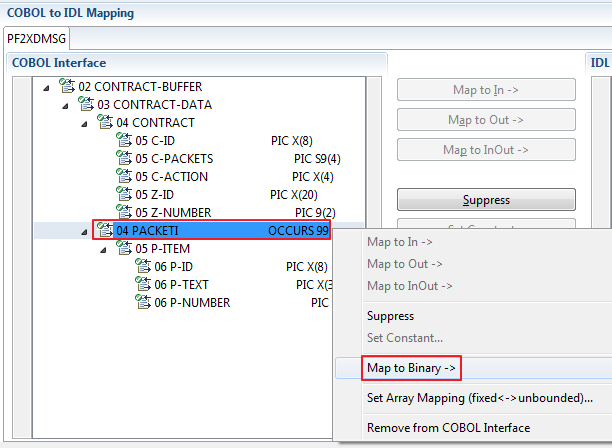Click the icon beside 04 CONTRACT
Viewport: 612px width, 448px height.
click(x=105, y=122)
